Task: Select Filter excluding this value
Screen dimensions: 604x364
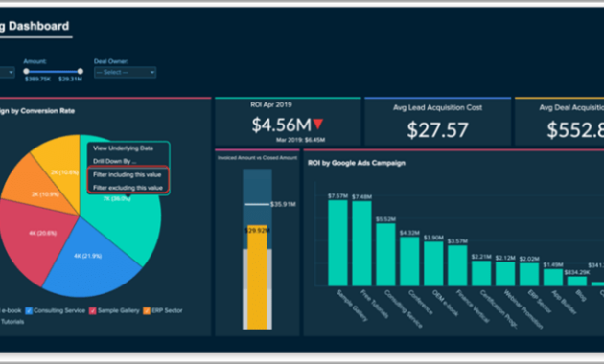Action: pos(128,188)
